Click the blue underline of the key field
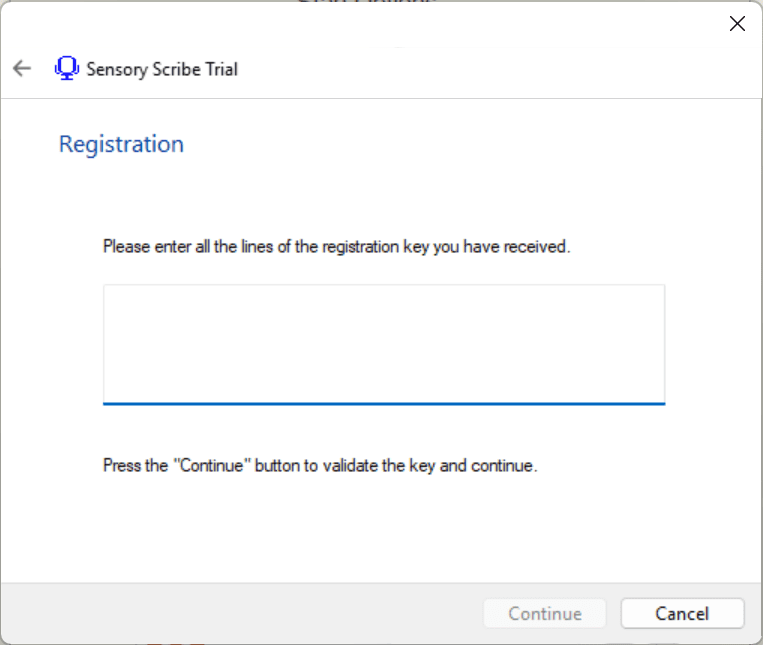 click(383, 403)
